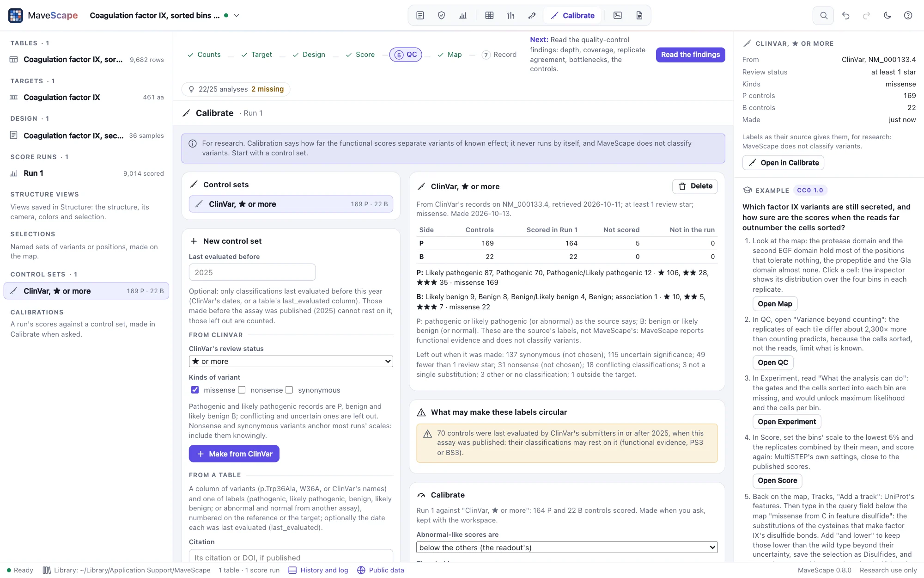The height and width of the screenshot is (578, 924).
Task: Open the Abnormal-like scores dropdown
Action: [x=567, y=547]
